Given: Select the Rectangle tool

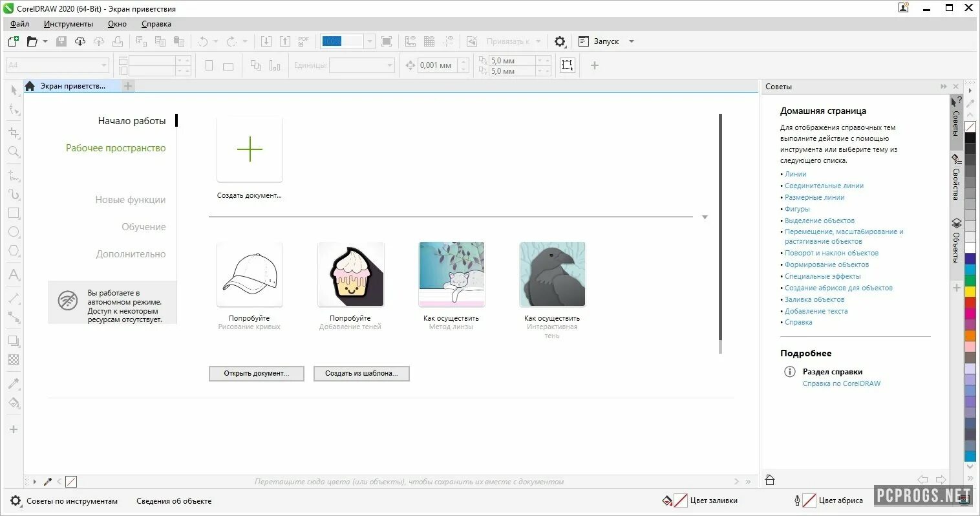Looking at the screenshot, I should coord(14,213).
